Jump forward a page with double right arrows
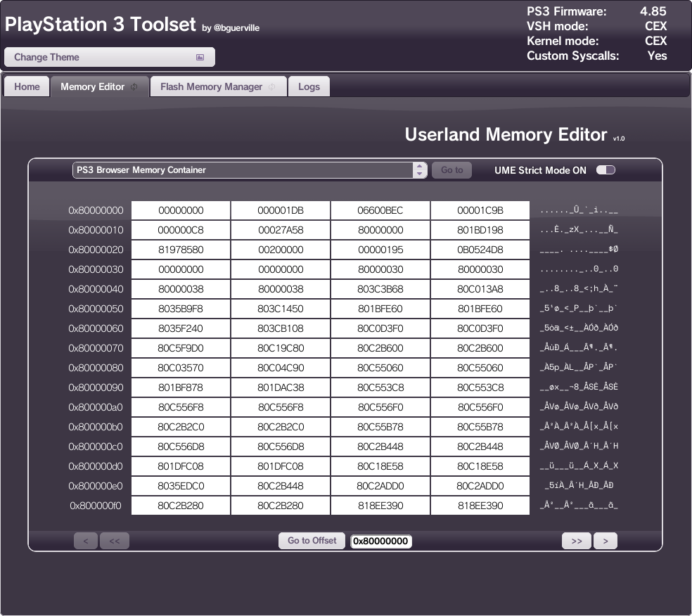 pos(577,541)
